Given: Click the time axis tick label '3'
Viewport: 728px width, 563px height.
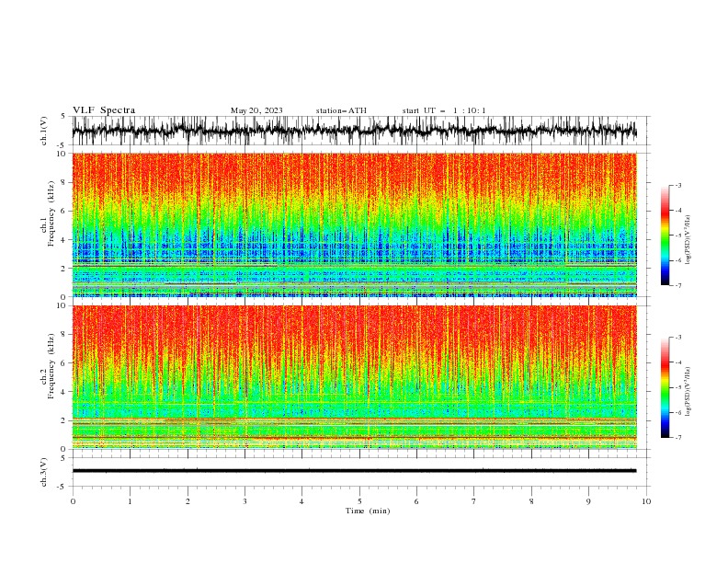Looking at the screenshot, I should pyautogui.click(x=245, y=501).
